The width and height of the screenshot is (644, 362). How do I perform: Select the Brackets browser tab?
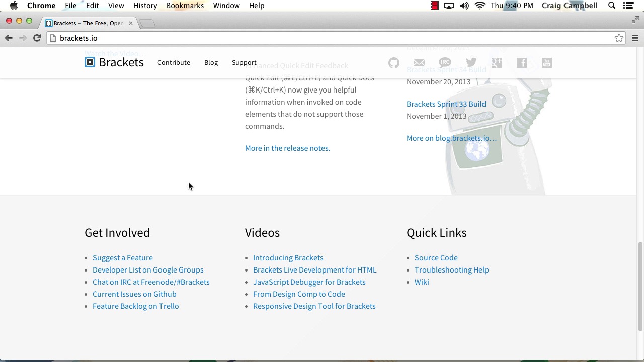click(x=88, y=23)
